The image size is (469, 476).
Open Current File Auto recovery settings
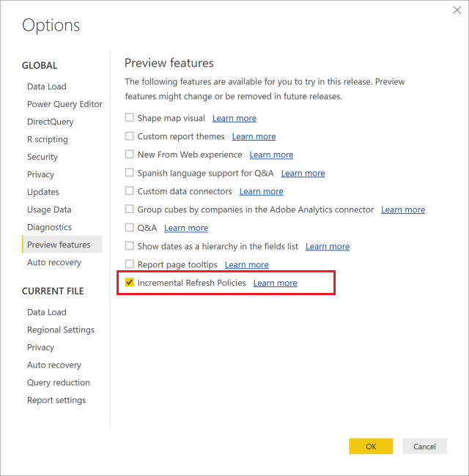click(54, 365)
